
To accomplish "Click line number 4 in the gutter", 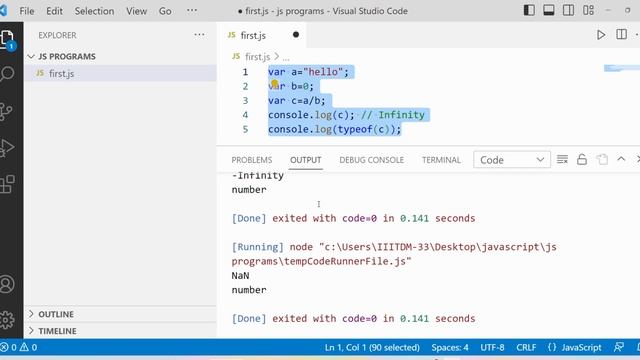I will click(245, 115).
